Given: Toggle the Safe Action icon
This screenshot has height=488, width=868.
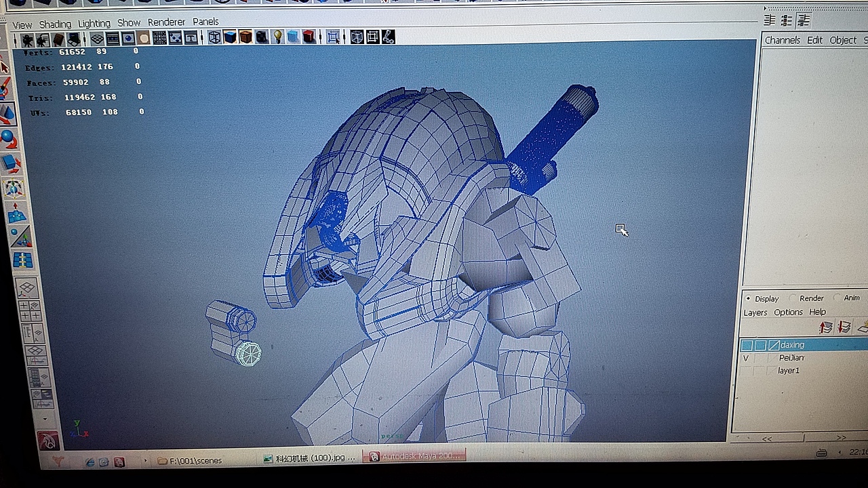Looking at the screenshot, I should point(175,38).
